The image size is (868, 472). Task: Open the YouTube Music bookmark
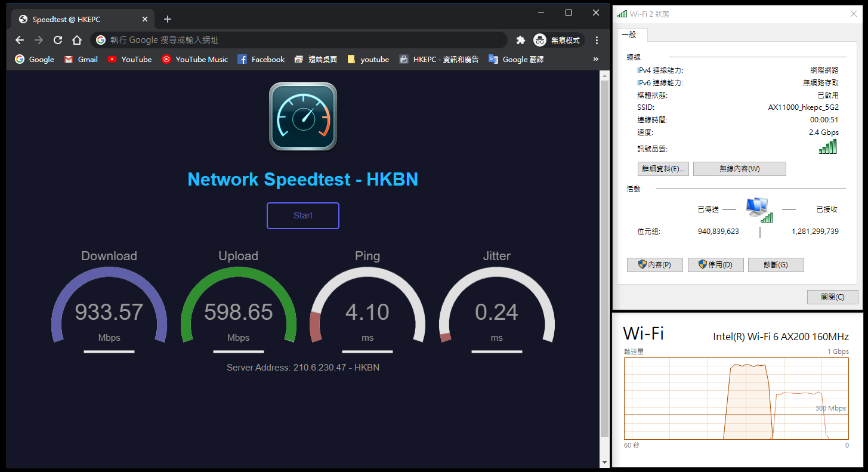click(195, 59)
